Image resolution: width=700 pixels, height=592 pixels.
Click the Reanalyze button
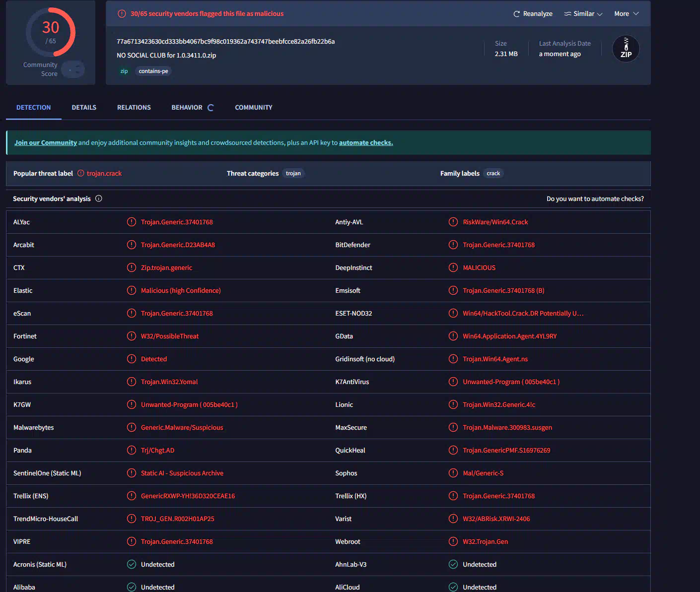533,14
